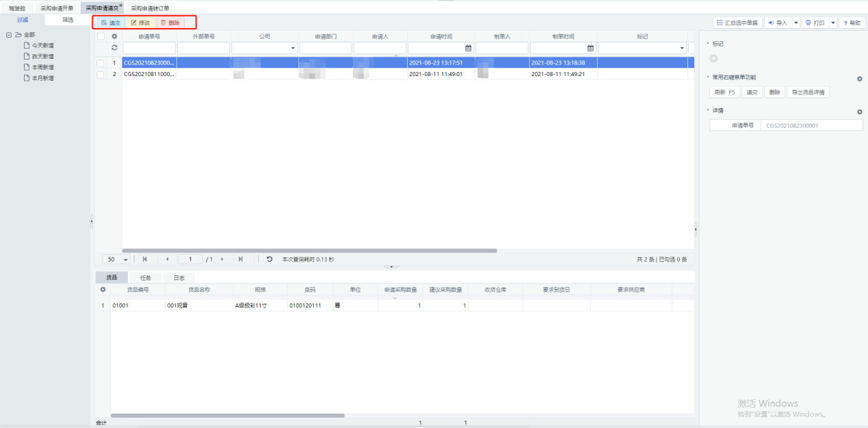868x428 pixels.
Task: Check the checkbox for row 2
Action: [x=101, y=74]
